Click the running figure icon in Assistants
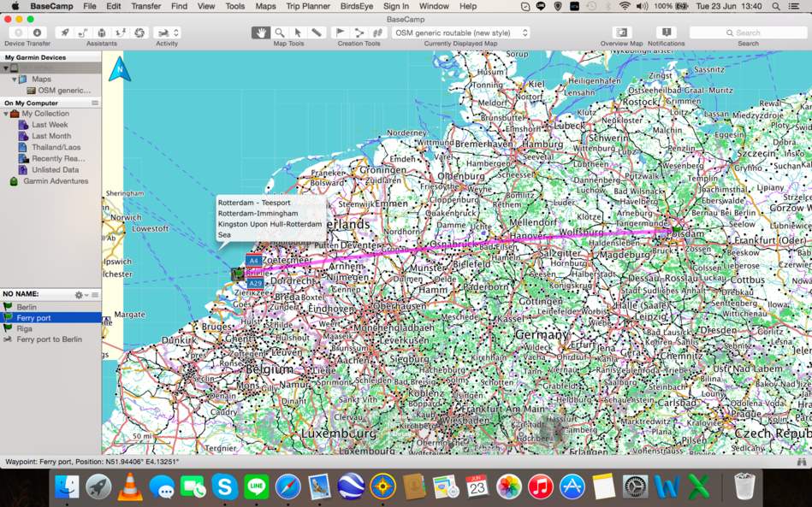This screenshot has width=812, height=507. tap(120, 32)
